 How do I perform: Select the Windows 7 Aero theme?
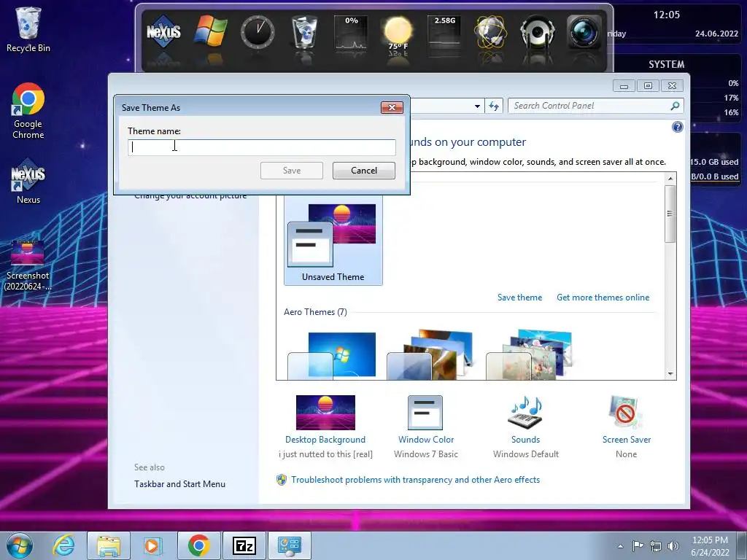click(332, 355)
